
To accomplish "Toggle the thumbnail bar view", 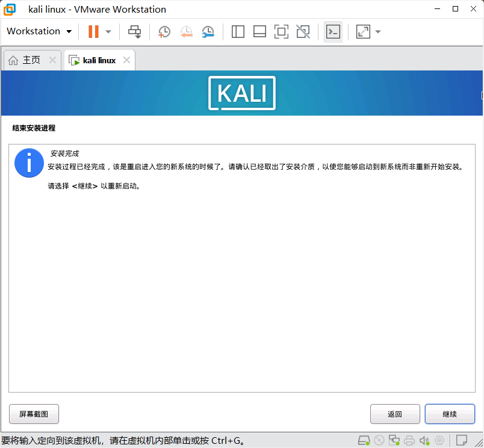I will 259,31.
